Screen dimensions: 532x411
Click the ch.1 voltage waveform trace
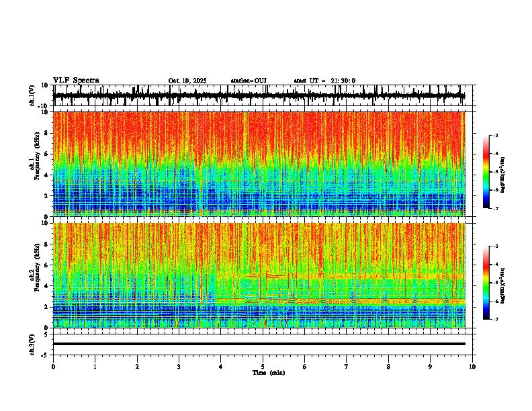[259, 95]
